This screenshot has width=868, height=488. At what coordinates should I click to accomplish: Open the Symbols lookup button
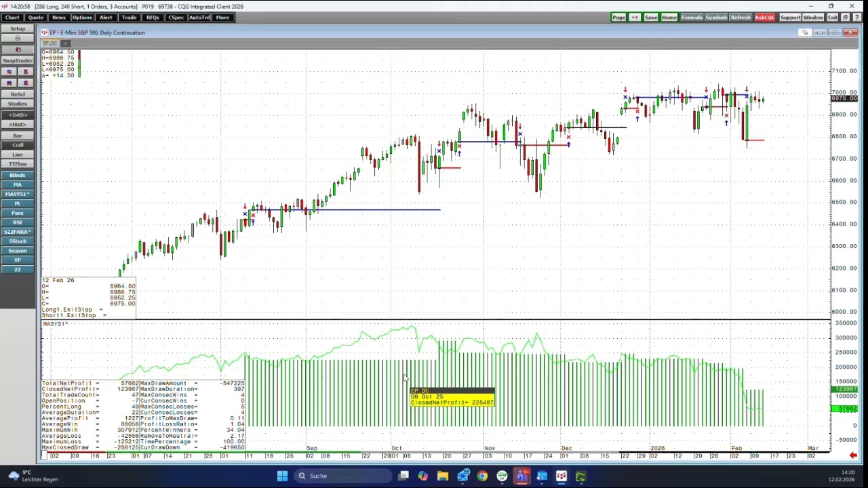point(716,17)
